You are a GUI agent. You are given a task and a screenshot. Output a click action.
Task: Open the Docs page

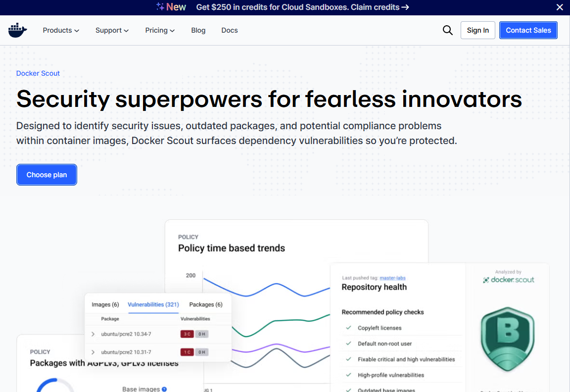[x=230, y=30]
